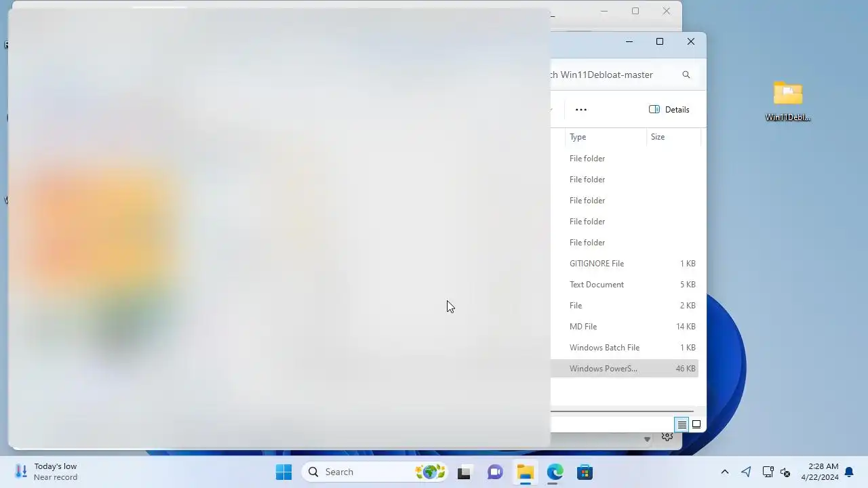Maximize the File Explorer window
The image size is (868, 488).
[660, 41]
